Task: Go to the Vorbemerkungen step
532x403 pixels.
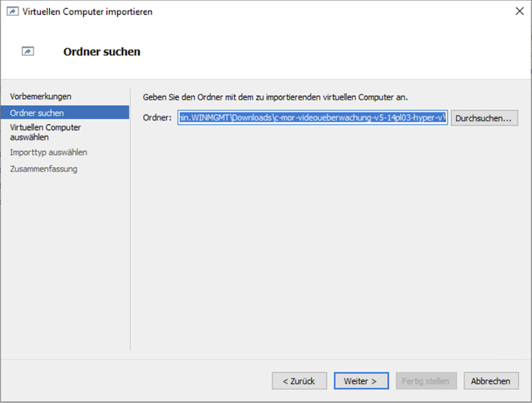Action: tap(41, 96)
